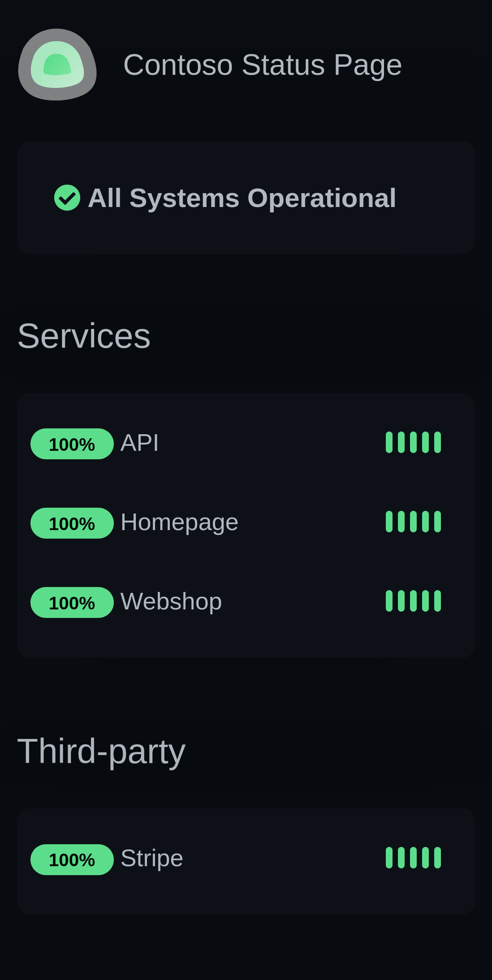The image size is (492, 980).
Task: Click the third uptime bar for Webshop
Action: 414,601
